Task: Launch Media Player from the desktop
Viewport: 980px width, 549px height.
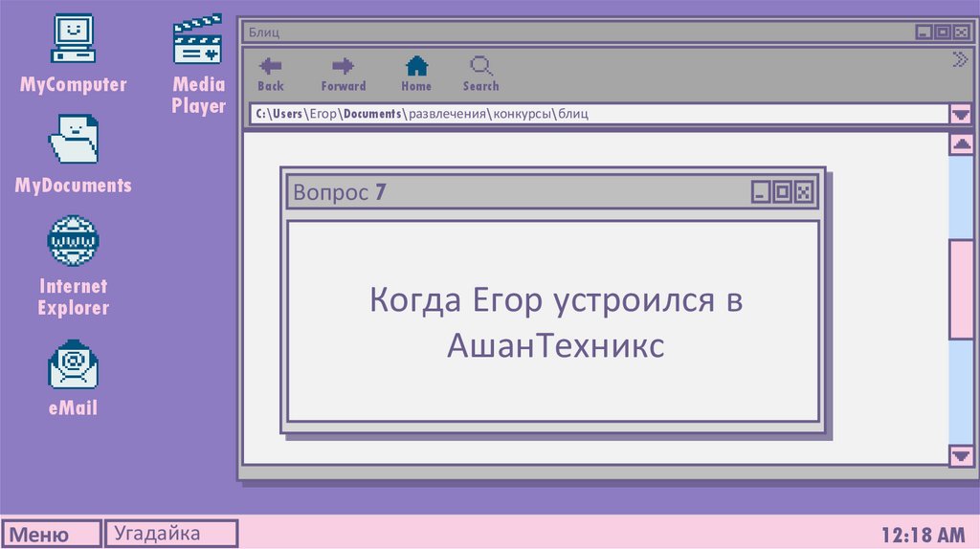Action: coord(197,38)
